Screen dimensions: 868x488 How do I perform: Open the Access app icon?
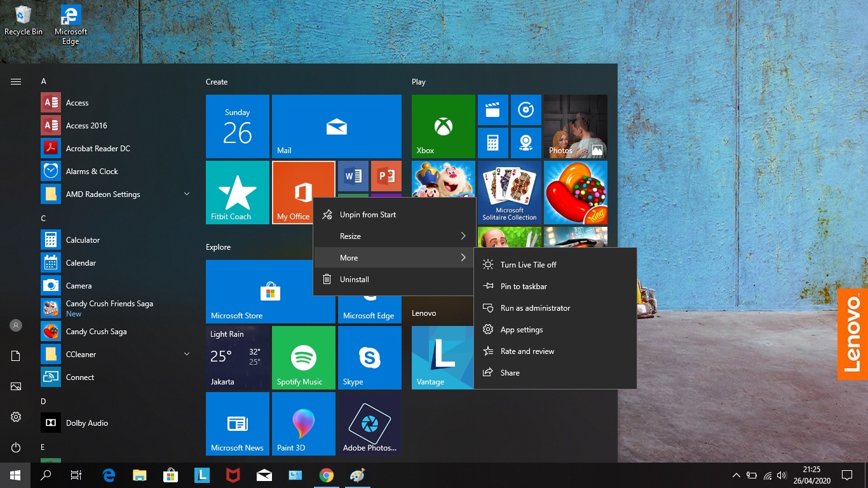point(51,102)
